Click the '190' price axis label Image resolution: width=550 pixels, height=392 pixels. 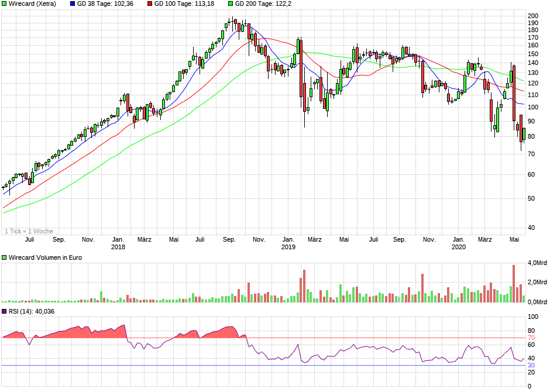pyautogui.click(x=533, y=23)
